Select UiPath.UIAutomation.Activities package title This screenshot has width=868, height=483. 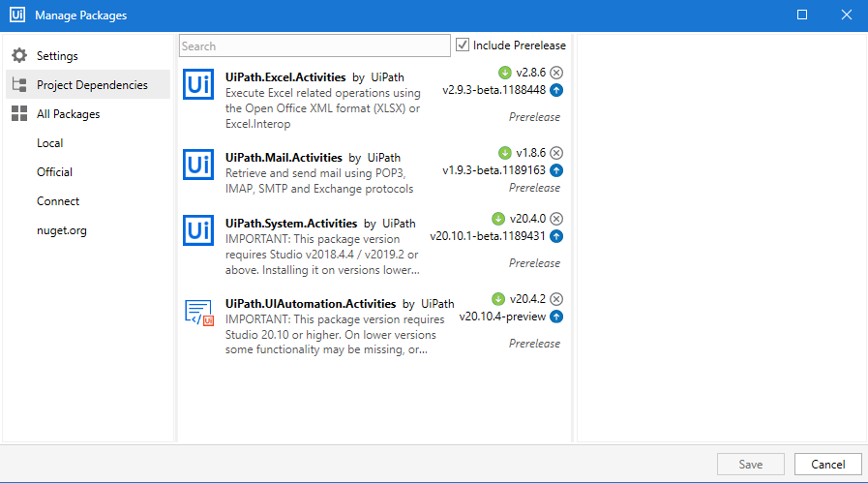pos(311,304)
